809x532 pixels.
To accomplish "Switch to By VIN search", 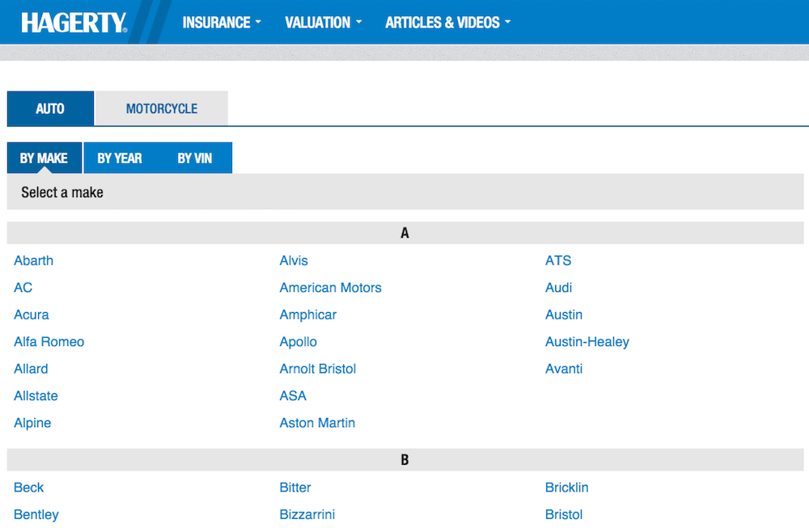I will coord(194,158).
